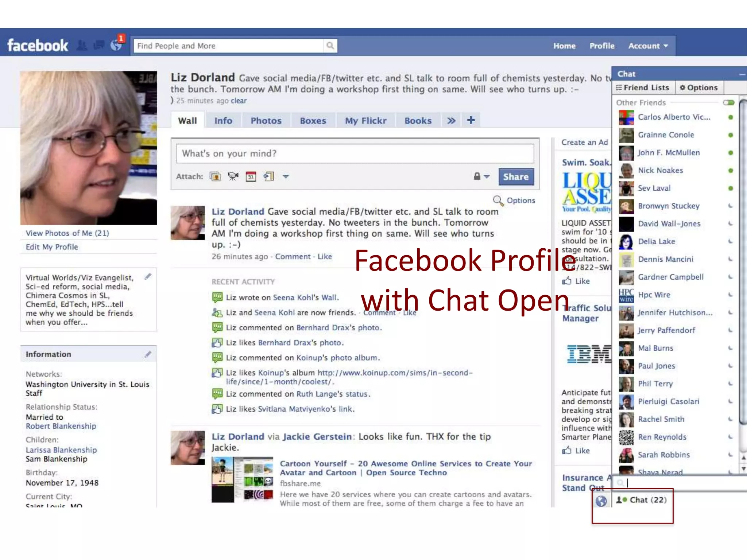Screen dimensions: 747x560
Task: Focus the chat friend search field
Action: (681, 483)
